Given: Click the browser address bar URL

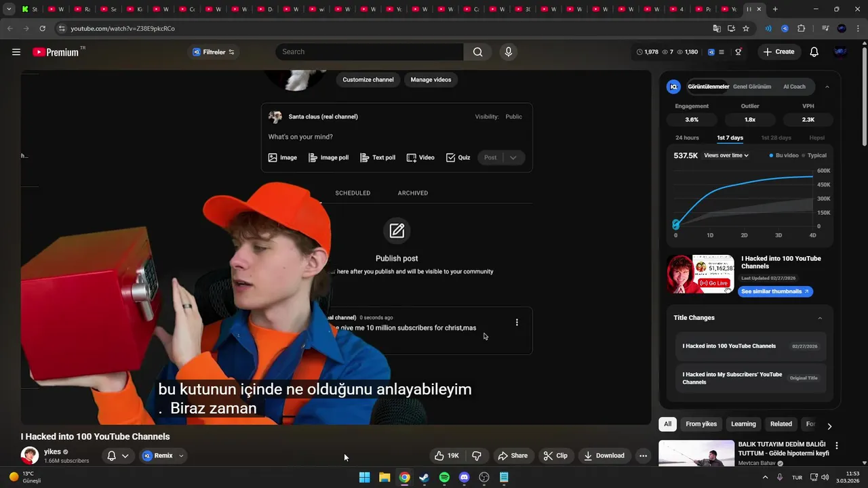Looking at the screenshot, I should pyautogui.click(x=123, y=28).
